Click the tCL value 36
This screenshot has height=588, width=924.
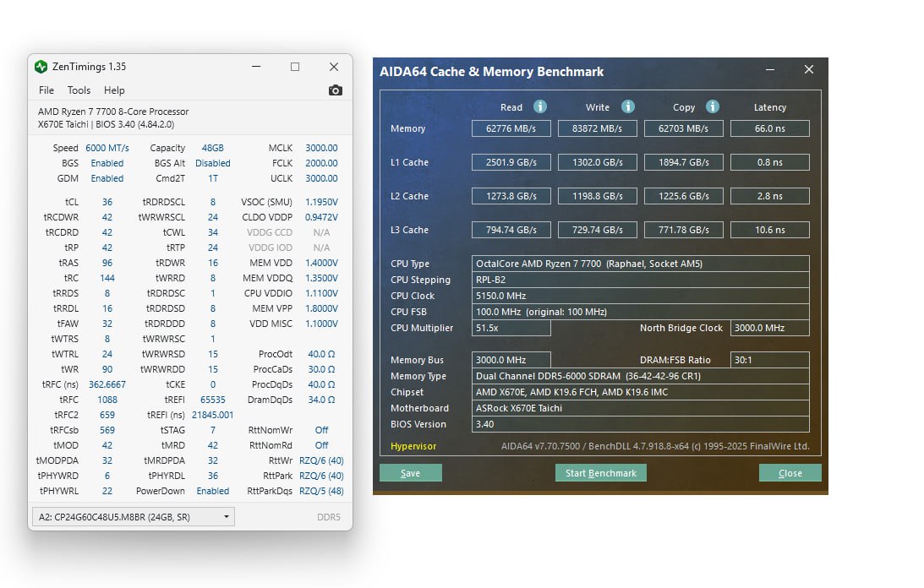107,202
